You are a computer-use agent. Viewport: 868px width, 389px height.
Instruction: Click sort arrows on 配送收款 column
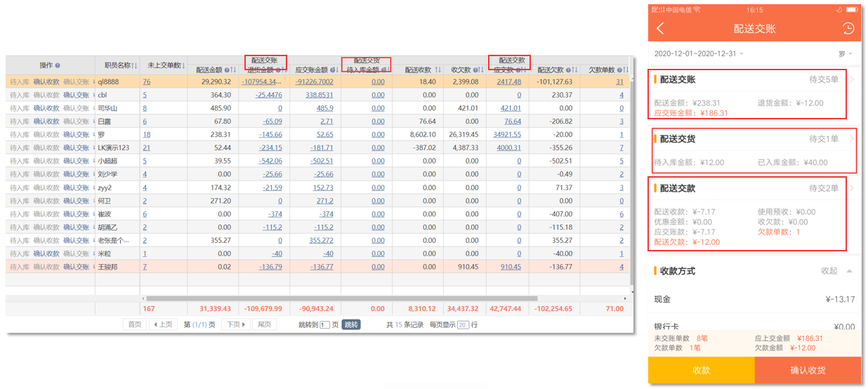[438, 70]
